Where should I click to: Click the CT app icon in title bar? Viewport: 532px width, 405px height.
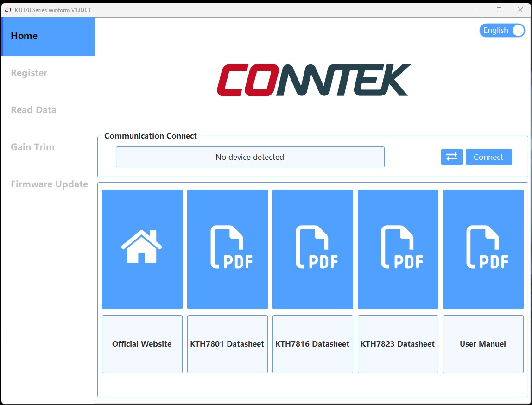pyautogui.click(x=8, y=10)
